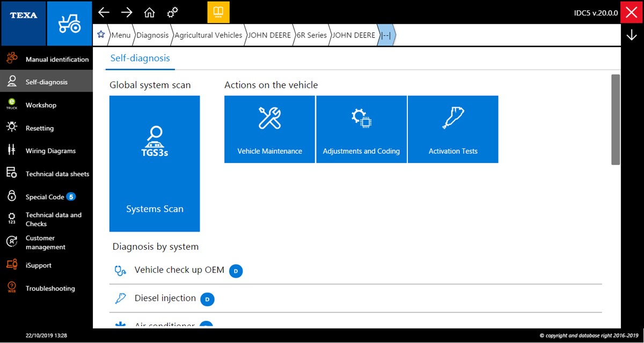Image resolution: width=644 pixels, height=343 pixels.
Task: Click the D badge next to Diesel injection
Action: pyautogui.click(x=208, y=299)
